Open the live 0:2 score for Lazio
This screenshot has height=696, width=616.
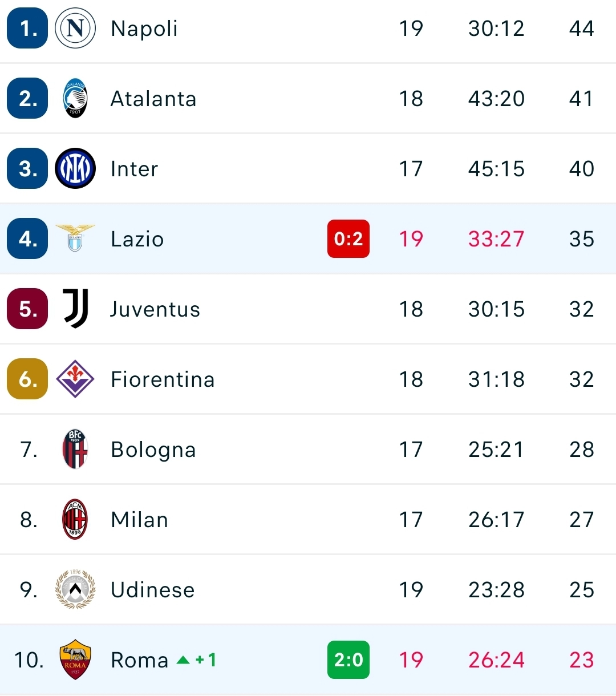point(348,239)
